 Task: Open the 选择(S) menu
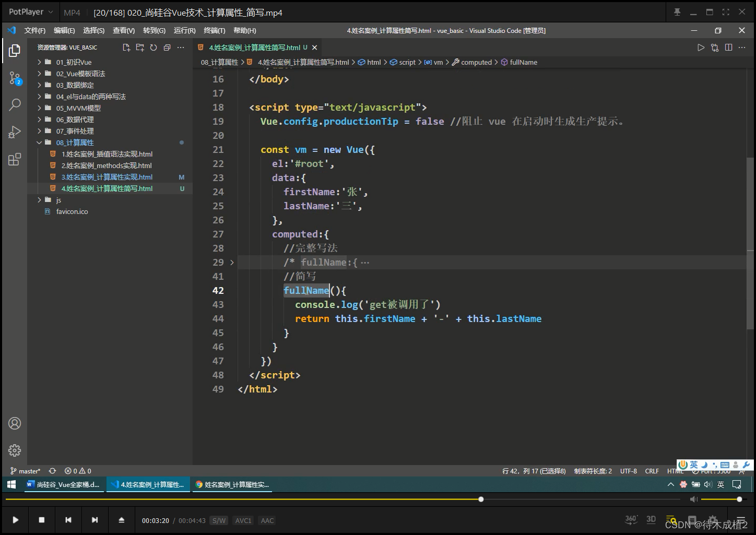93,31
